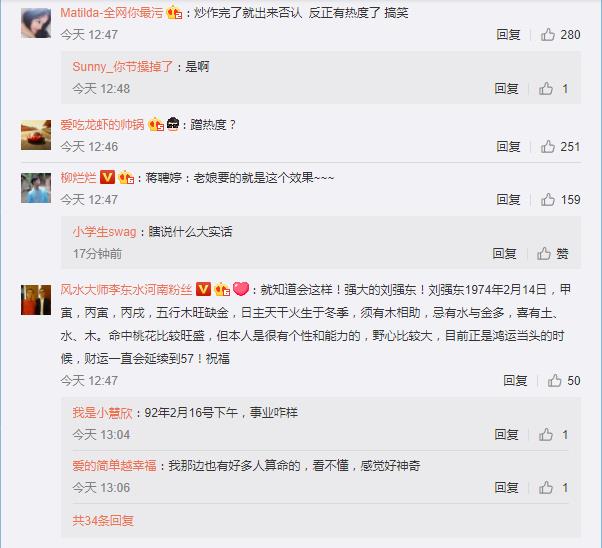
Task: Reply to Matilda's comment from 12:47
Action: pyautogui.click(x=508, y=35)
